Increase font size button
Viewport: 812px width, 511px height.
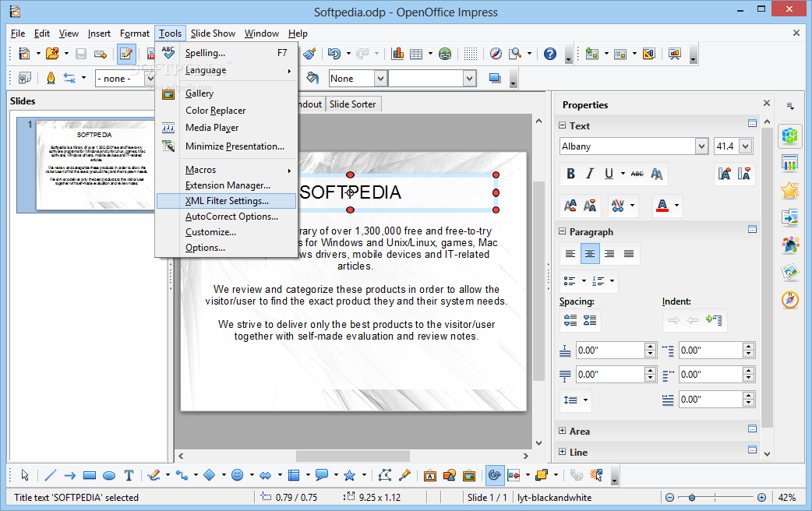(x=570, y=206)
